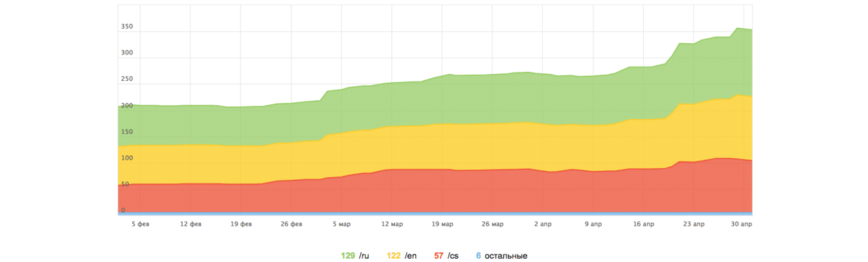
Task: Select the 16 апр axis date
Action: coord(643,224)
